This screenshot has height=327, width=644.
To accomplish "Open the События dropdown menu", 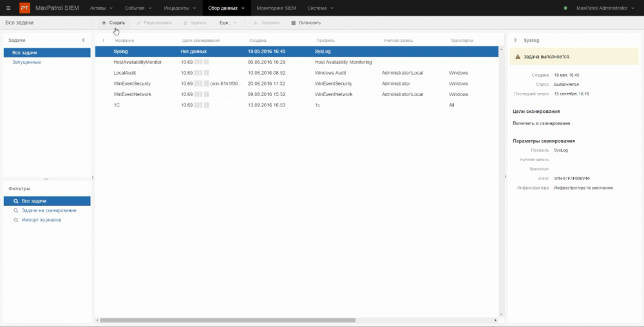I will pos(138,8).
